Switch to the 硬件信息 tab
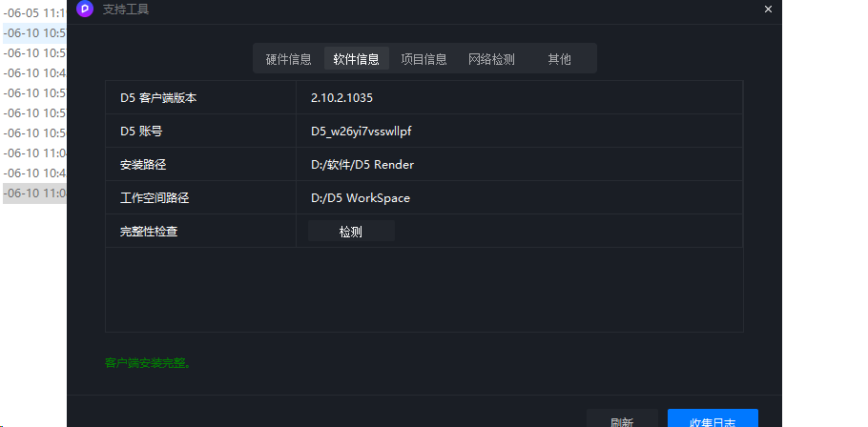868x427 pixels. click(288, 59)
